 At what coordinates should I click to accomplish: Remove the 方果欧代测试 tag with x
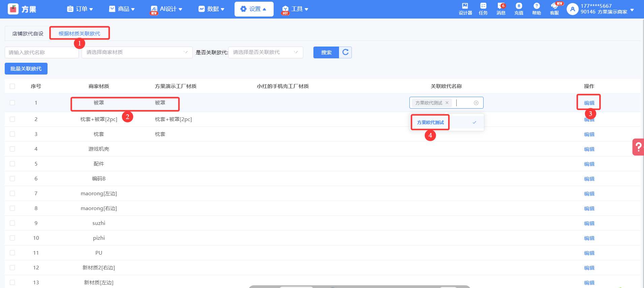[447, 103]
